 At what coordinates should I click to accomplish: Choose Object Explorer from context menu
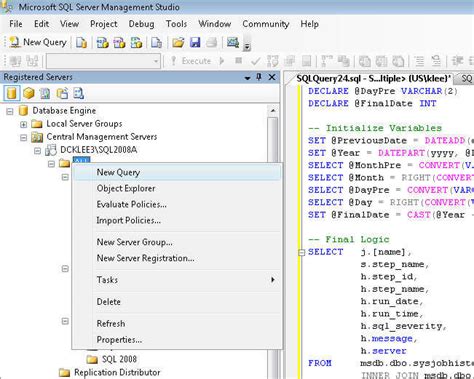(177, 188)
